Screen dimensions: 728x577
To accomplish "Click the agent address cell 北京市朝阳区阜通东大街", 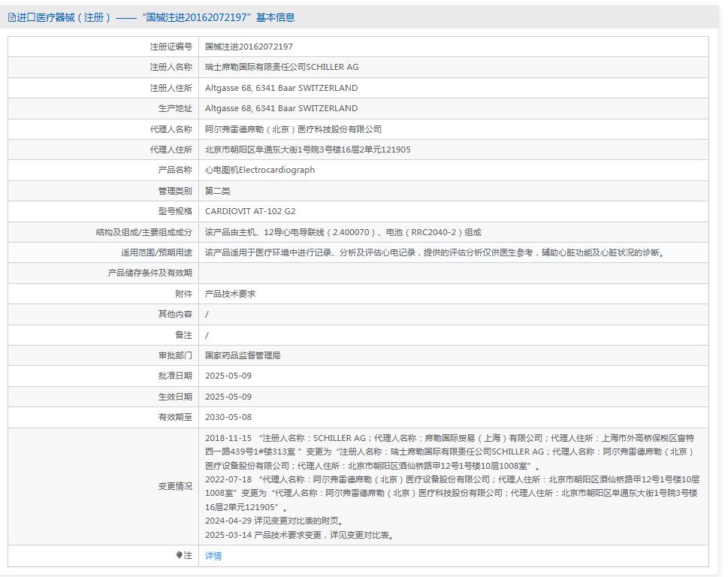I will pyautogui.click(x=307, y=150).
